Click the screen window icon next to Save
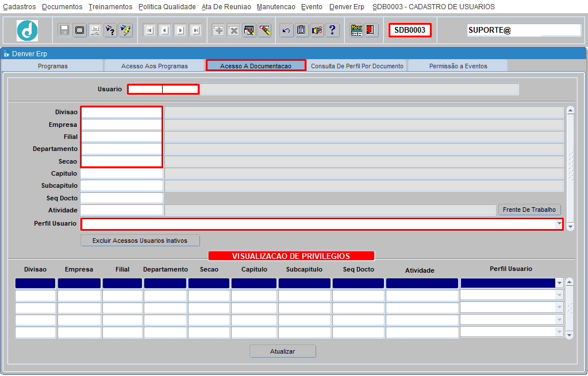The width and height of the screenshot is (588, 376). click(x=79, y=30)
